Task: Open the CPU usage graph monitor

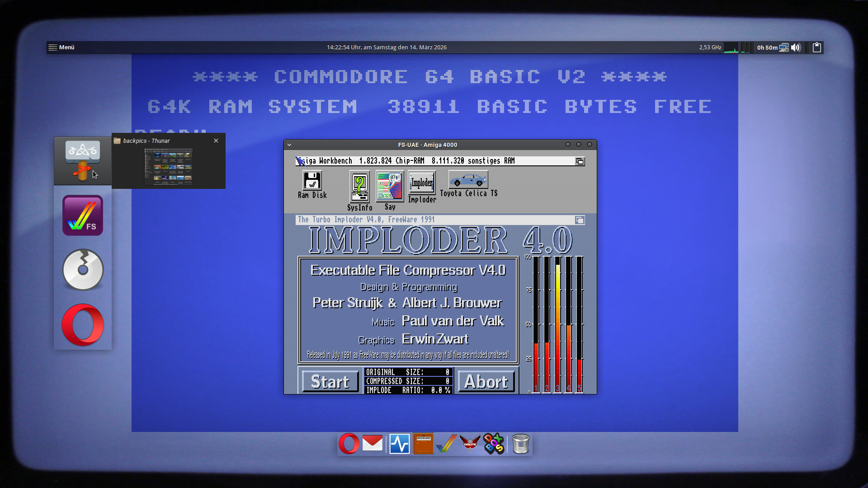Action: tap(731, 47)
